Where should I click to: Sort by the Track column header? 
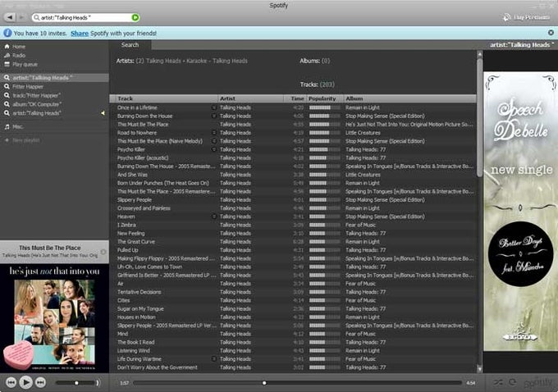tap(163, 98)
